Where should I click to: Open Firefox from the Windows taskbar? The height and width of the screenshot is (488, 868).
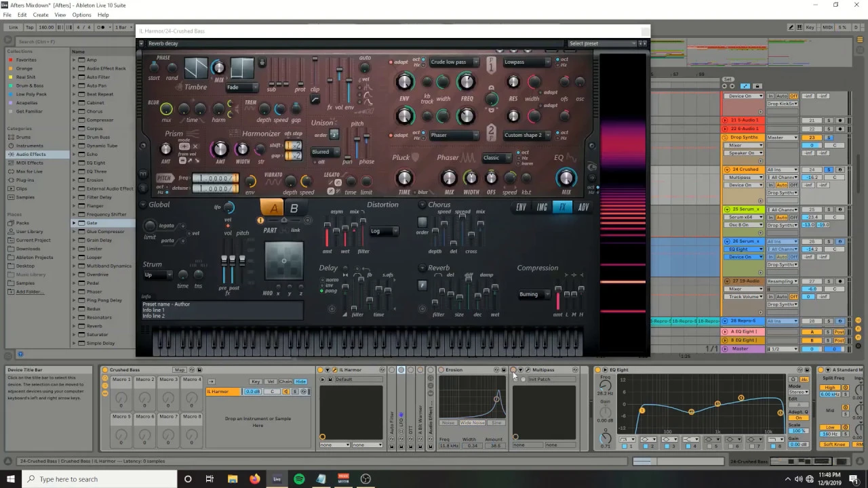click(x=254, y=479)
